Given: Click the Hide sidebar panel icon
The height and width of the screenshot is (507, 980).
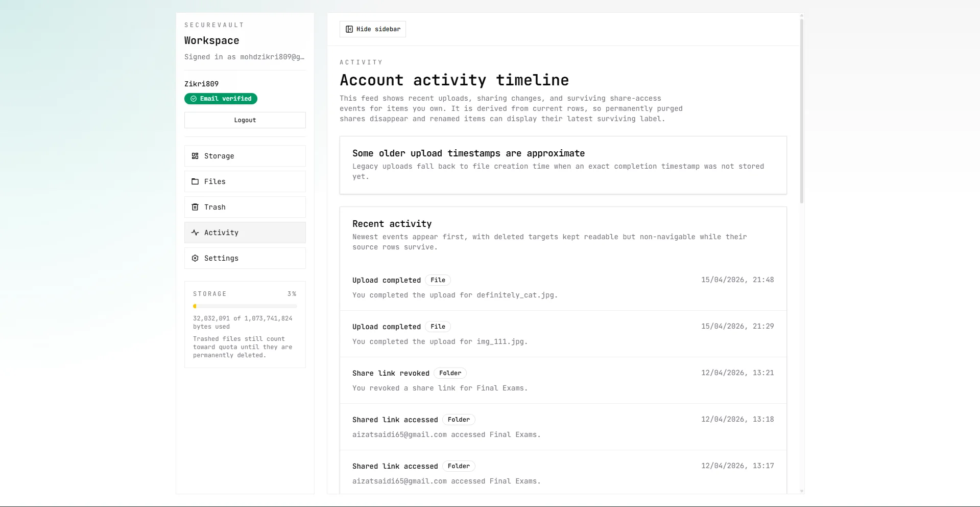Looking at the screenshot, I should 349,29.
